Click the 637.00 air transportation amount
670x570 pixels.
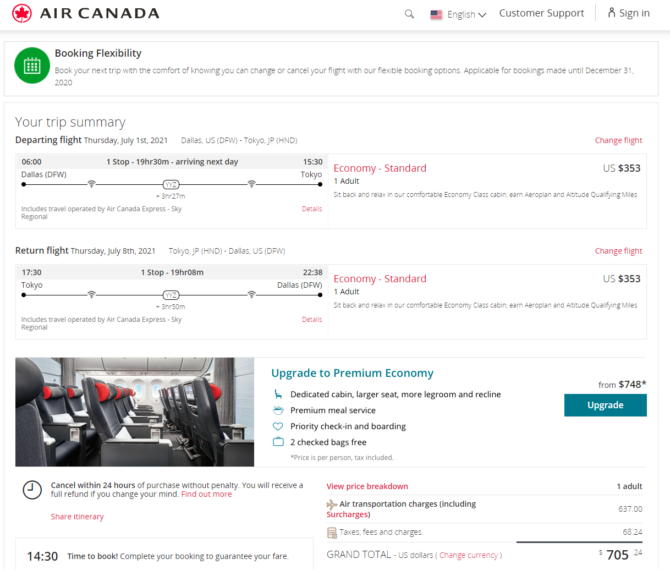coord(630,509)
